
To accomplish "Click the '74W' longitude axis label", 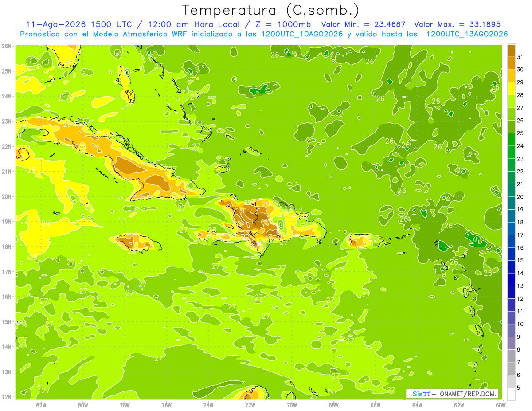I will click(x=208, y=405).
